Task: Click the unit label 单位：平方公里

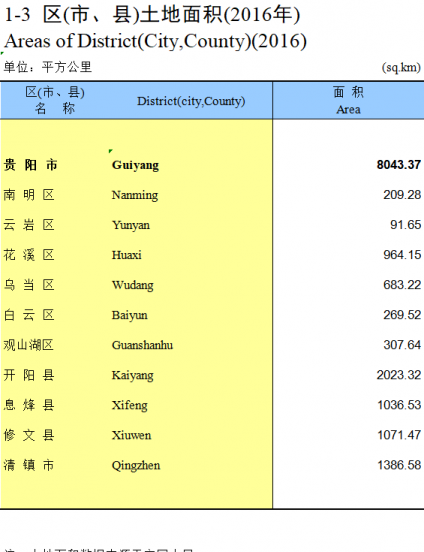Action: click(48, 67)
